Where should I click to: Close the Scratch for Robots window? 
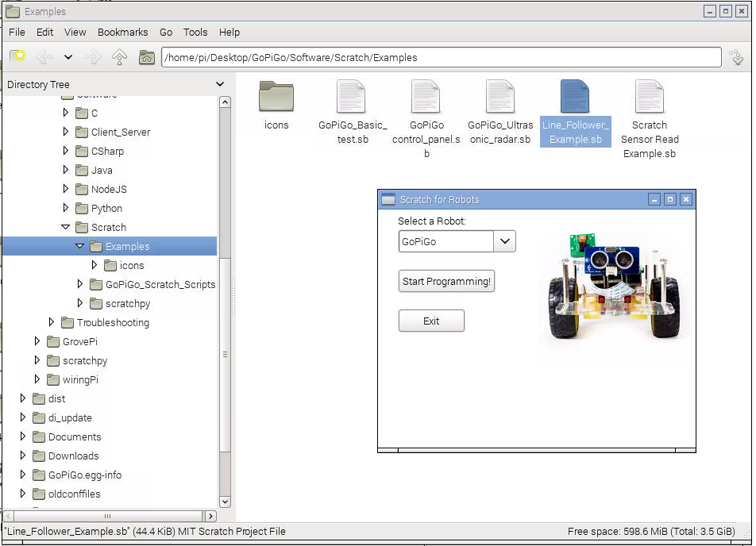(686, 199)
